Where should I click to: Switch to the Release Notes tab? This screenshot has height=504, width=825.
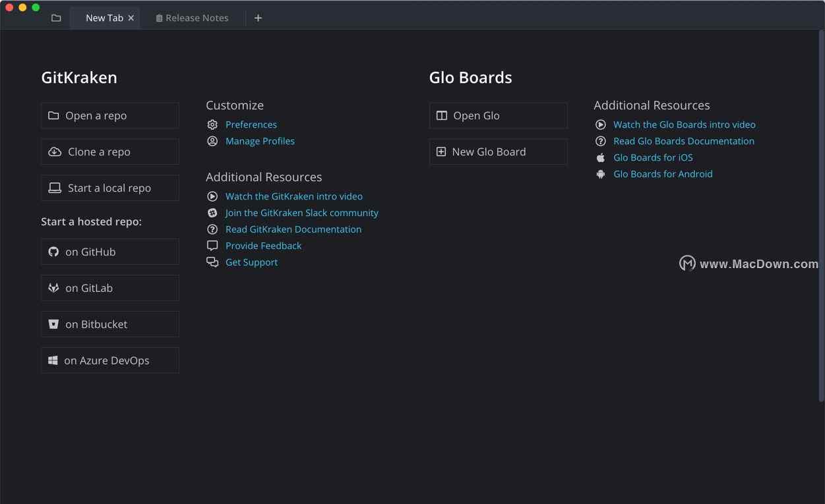click(192, 18)
